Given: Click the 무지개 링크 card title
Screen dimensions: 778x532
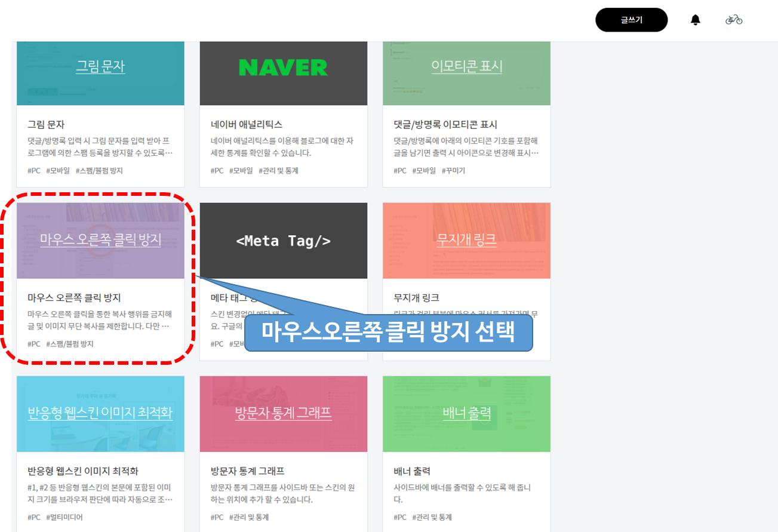Looking at the screenshot, I should tap(417, 297).
